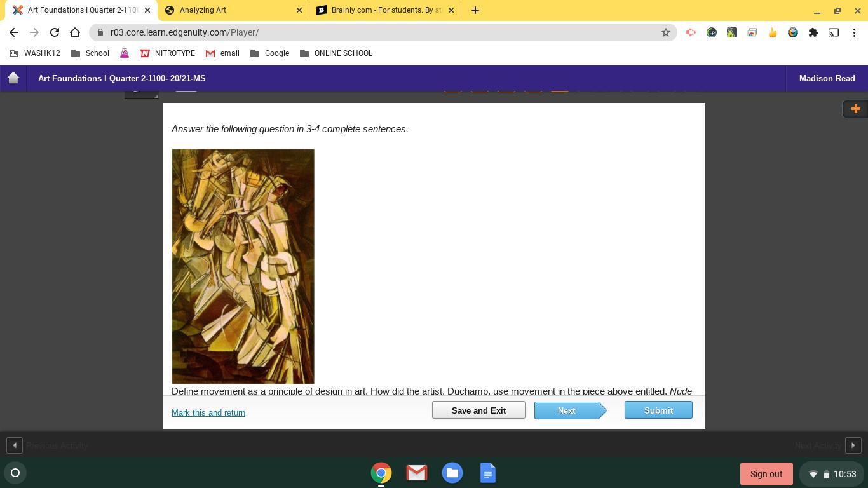Bookmark this page with the star icon
This screenshot has height=488, width=868.
[x=666, y=32]
